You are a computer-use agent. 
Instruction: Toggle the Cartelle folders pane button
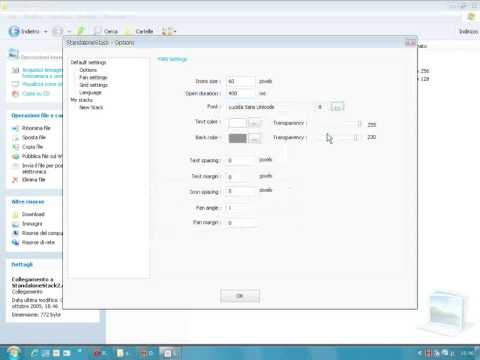139,31
